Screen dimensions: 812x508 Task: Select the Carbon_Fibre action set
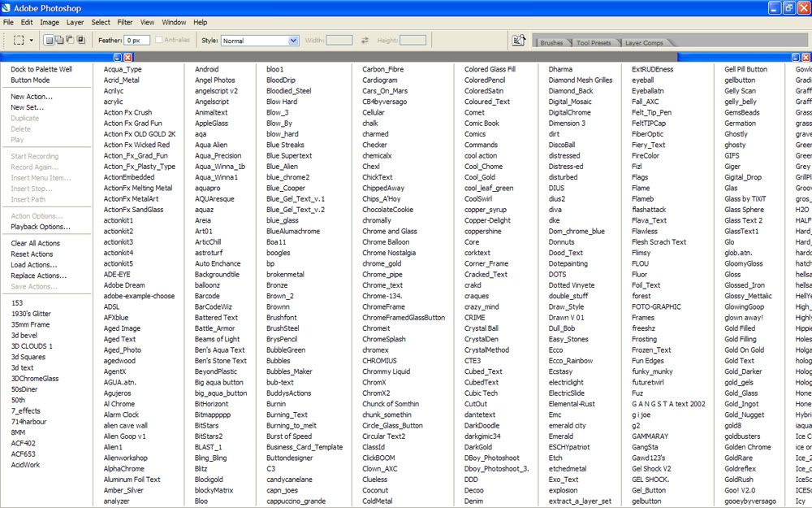coord(383,69)
